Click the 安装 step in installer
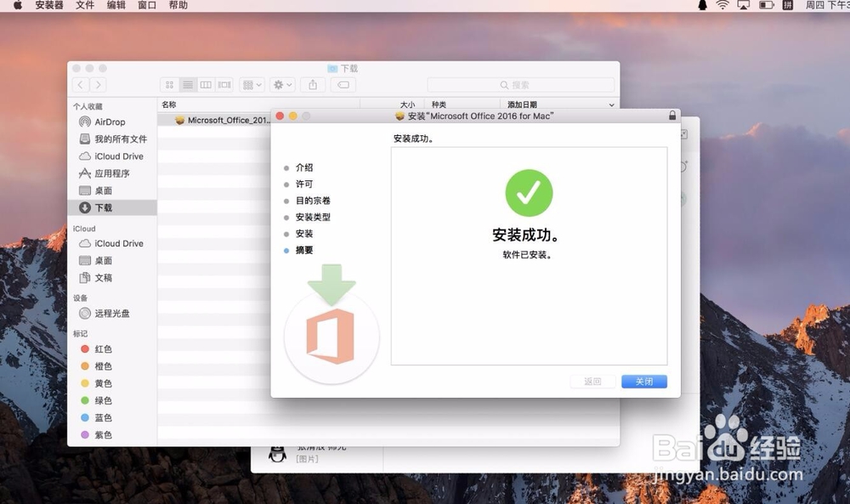The width and height of the screenshot is (850, 504). 304,234
